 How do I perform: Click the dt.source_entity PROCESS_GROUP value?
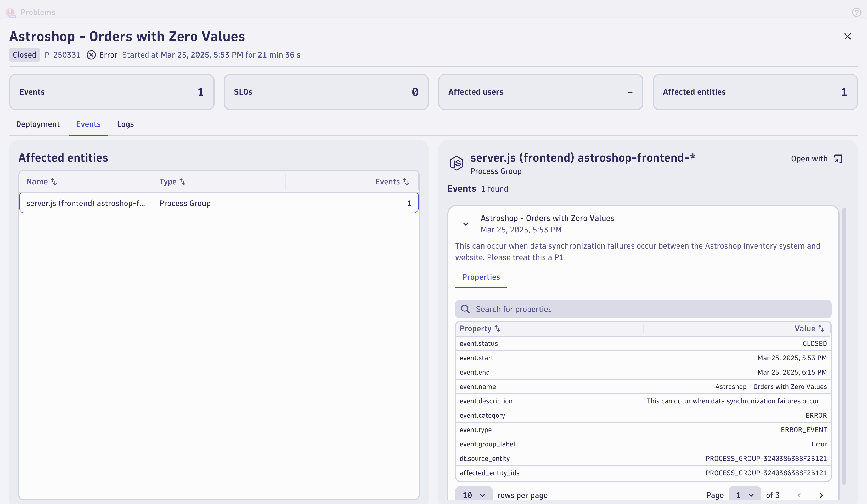[766, 459]
